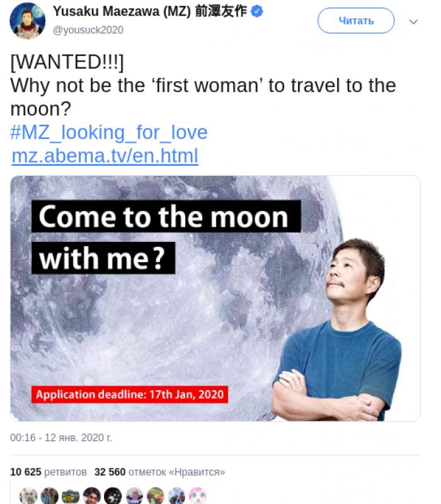Click the third liker avatar with yellow flowers
The height and width of the screenshot is (504, 441).
(x=71, y=496)
